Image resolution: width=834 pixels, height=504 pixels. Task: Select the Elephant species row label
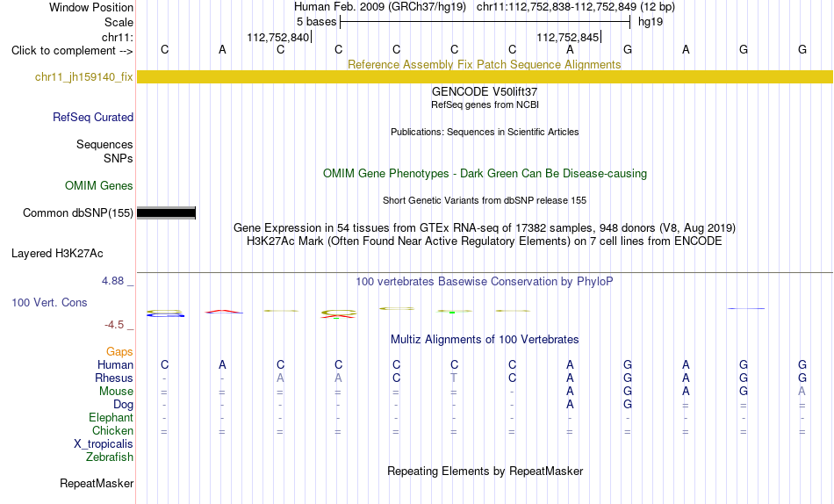(111, 417)
